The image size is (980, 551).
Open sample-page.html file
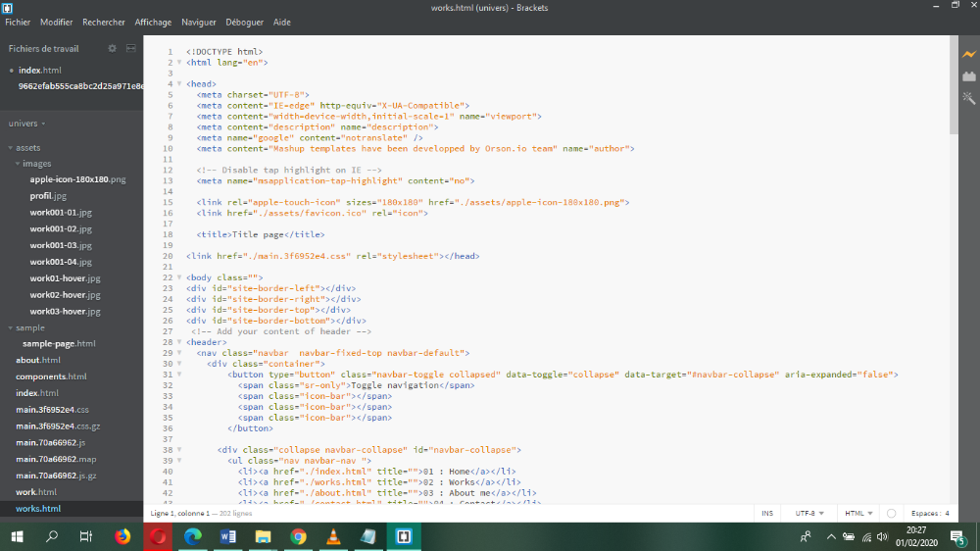click(x=59, y=343)
